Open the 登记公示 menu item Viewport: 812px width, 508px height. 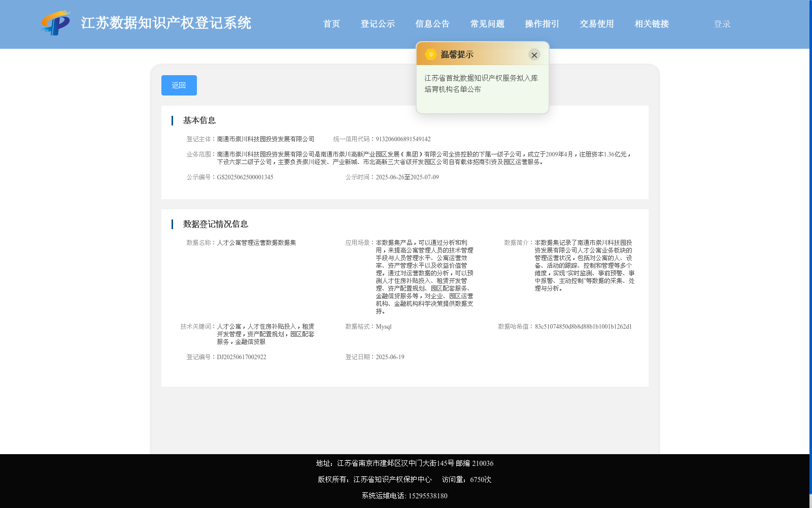click(x=378, y=24)
